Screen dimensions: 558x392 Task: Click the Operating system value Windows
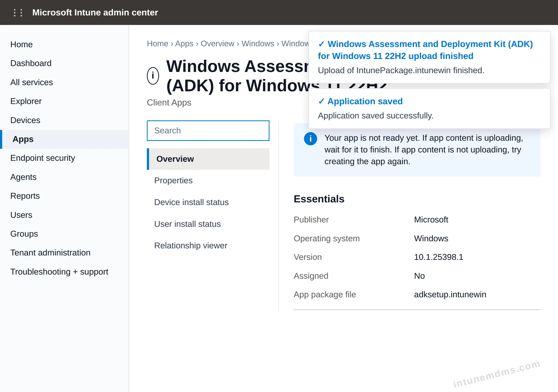431,239
